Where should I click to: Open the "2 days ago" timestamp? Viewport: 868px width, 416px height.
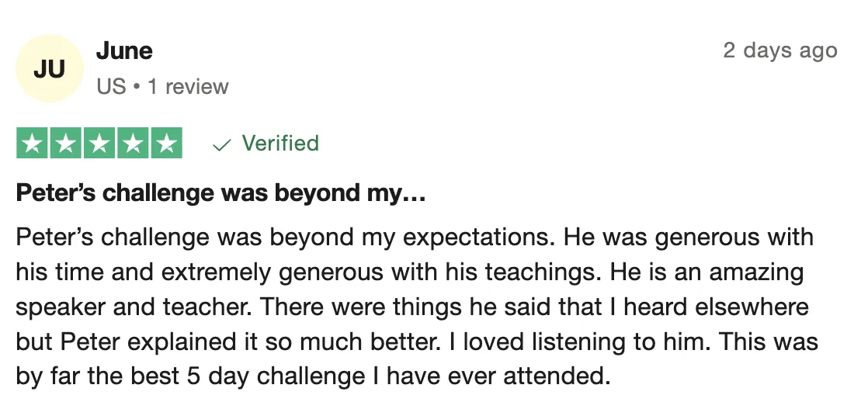tap(780, 50)
